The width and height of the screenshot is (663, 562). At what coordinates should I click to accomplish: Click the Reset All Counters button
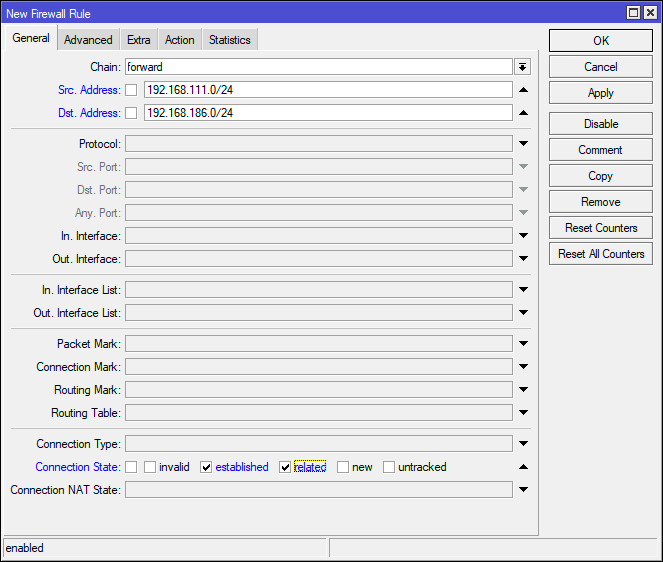pos(601,254)
